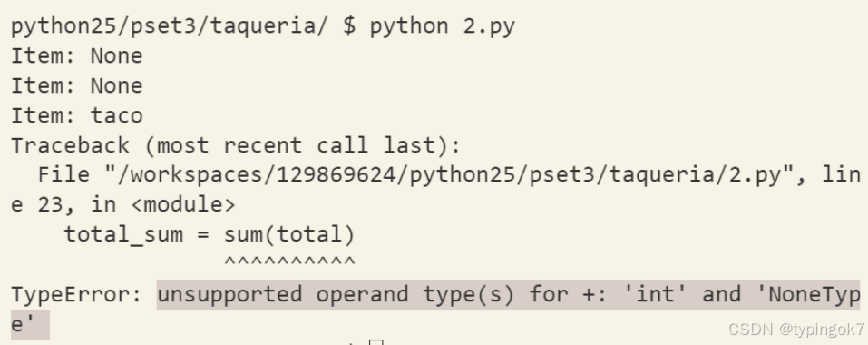The image size is (868, 345).
Task: Click the '<module>' text in traceback
Action: tap(183, 205)
